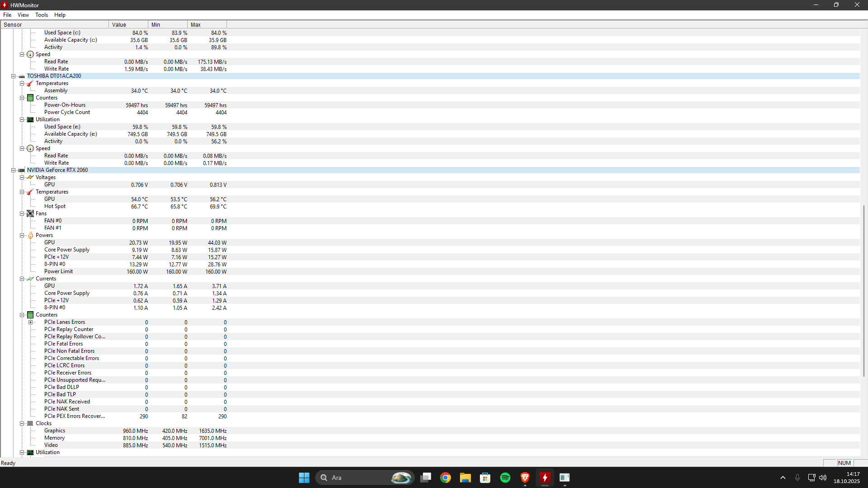The width and height of the screenshot is (868, 488).
Task: Click the network icon in system tray
Action: coord(812,478)
